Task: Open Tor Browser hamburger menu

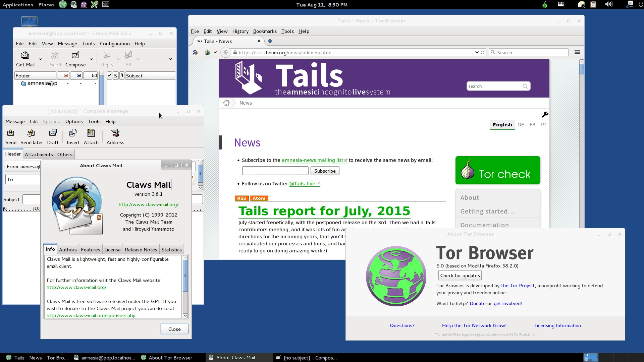Action: point(577,52)
